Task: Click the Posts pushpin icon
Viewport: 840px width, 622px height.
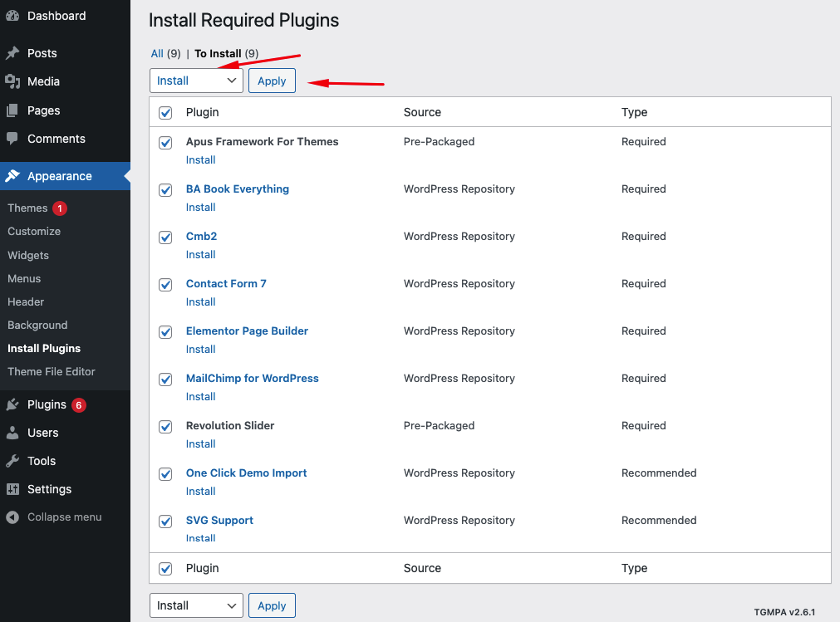Action: point(12,53)
